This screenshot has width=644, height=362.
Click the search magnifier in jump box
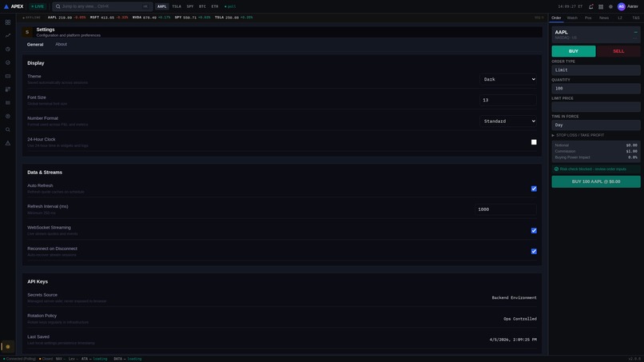click(x=58, y=6)
